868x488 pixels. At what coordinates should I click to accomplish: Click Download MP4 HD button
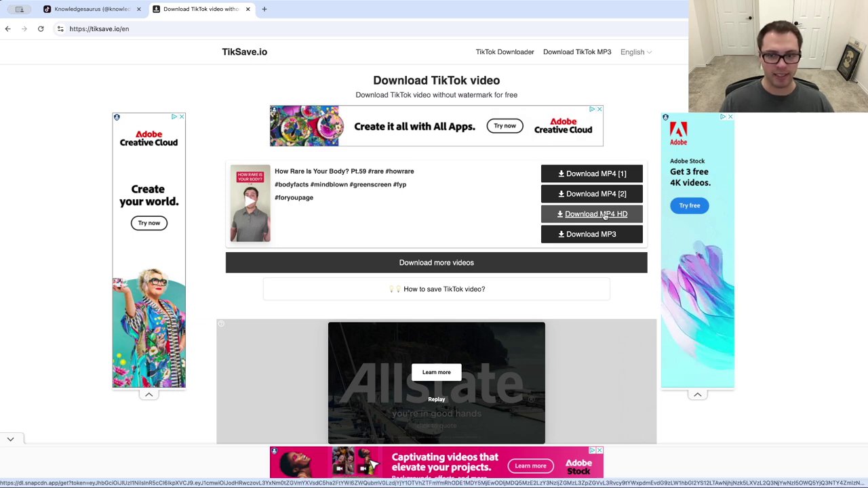coord(591,214)
